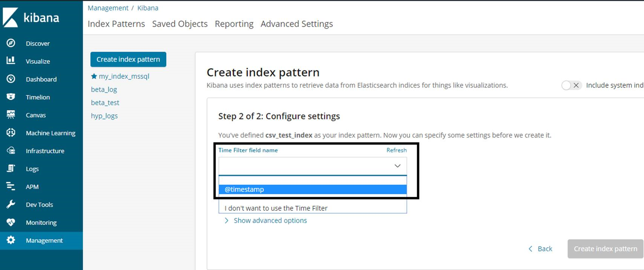Click the Dashboard gauge icon
Image resolution: width=644 pixels, height=270 pixels.
coord(11,79)
